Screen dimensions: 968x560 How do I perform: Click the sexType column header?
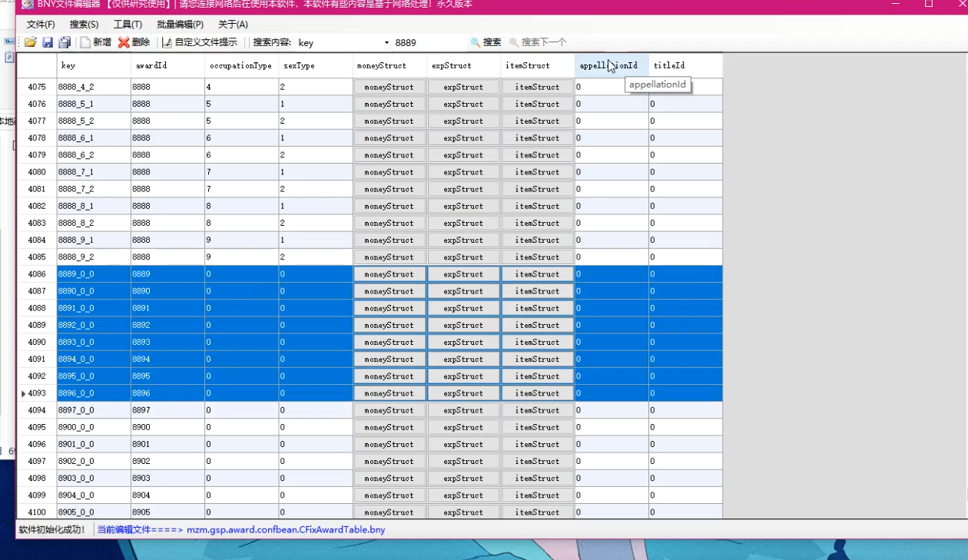(x=315, y=65)
